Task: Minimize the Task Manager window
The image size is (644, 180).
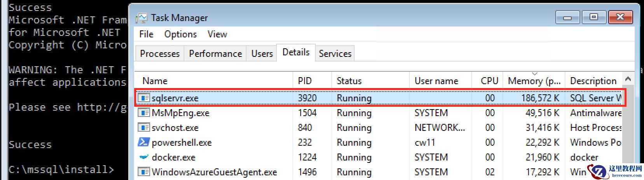Action: pos(567,17)
